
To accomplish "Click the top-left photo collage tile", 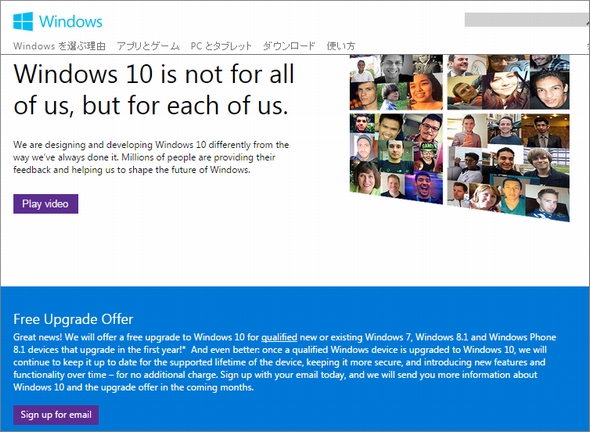I will [x=396, y=82].
